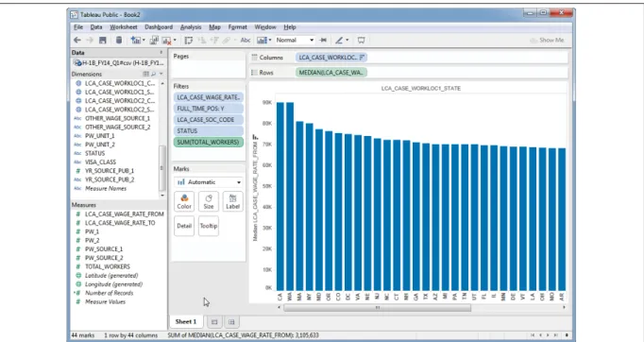Click the new dashboard tab icon
This screenshot has height=342, width=644.
click(231, 322)
